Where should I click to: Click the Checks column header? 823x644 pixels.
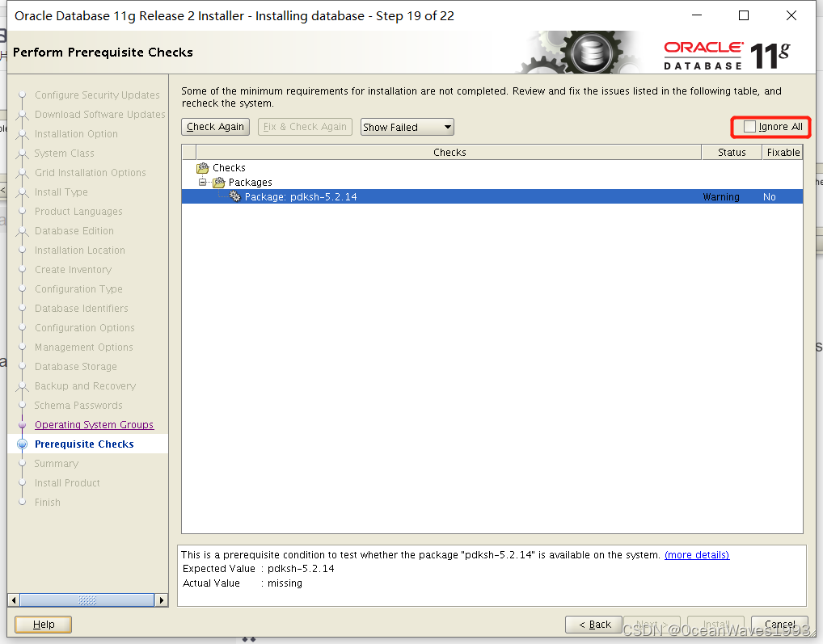[x=449, y=152]
